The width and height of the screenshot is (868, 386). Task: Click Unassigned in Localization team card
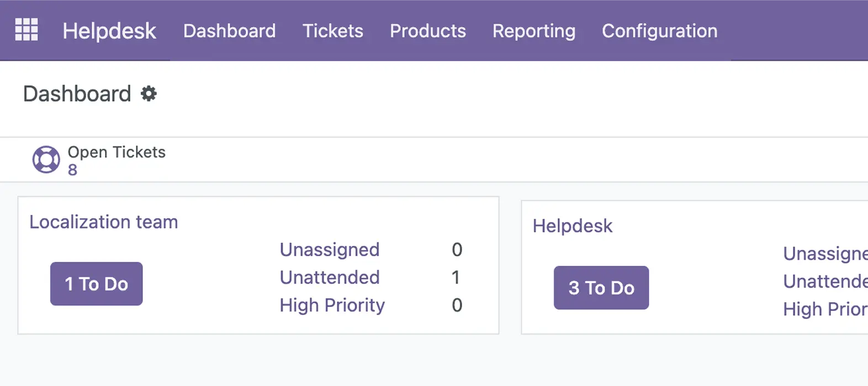click(330, 250)
